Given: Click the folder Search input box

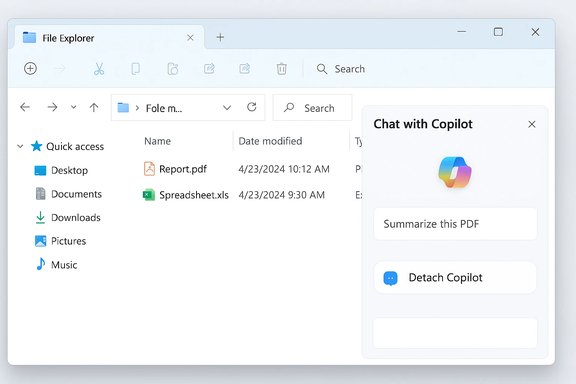Looking at the screenshot, I should (312, 108).
